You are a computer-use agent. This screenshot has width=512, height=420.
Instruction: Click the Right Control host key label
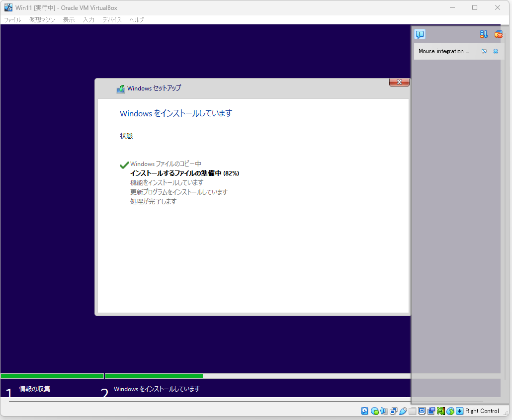(482, 411)
